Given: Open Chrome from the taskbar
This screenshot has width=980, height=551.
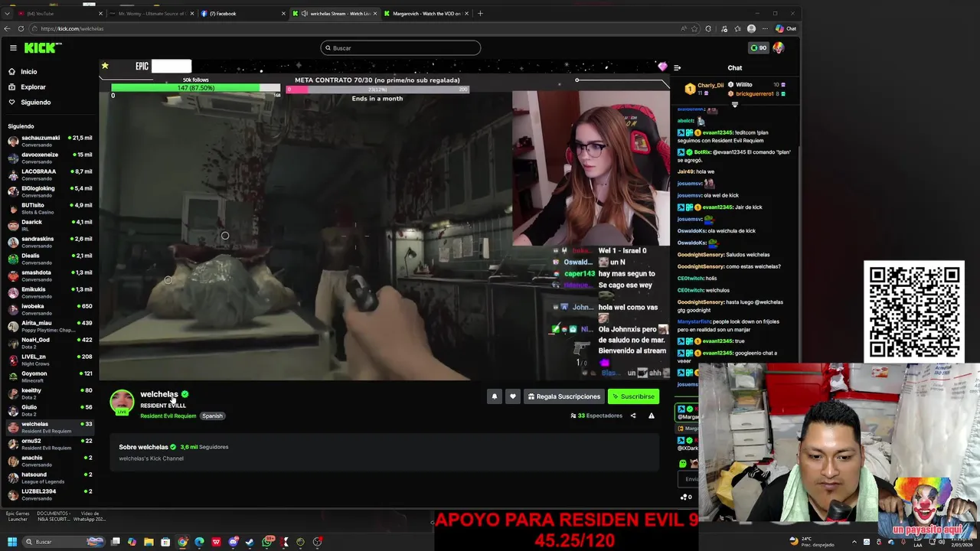Looking at the screenshot, I should click(x=182, y=542).
